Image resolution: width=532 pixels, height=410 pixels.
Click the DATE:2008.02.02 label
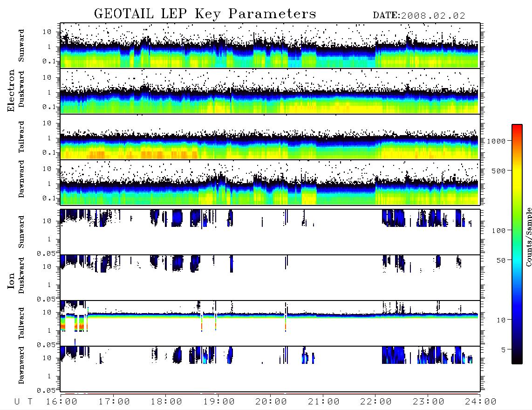[x=419, y=16]
